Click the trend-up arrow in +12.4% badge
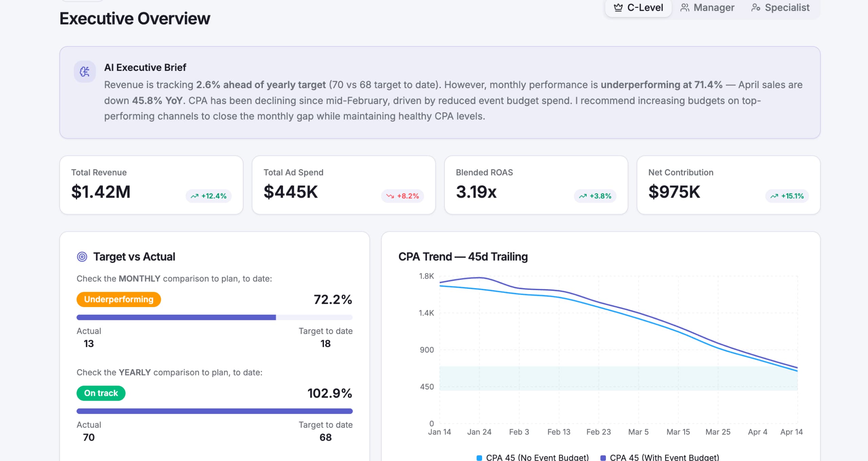 point(194,196)
